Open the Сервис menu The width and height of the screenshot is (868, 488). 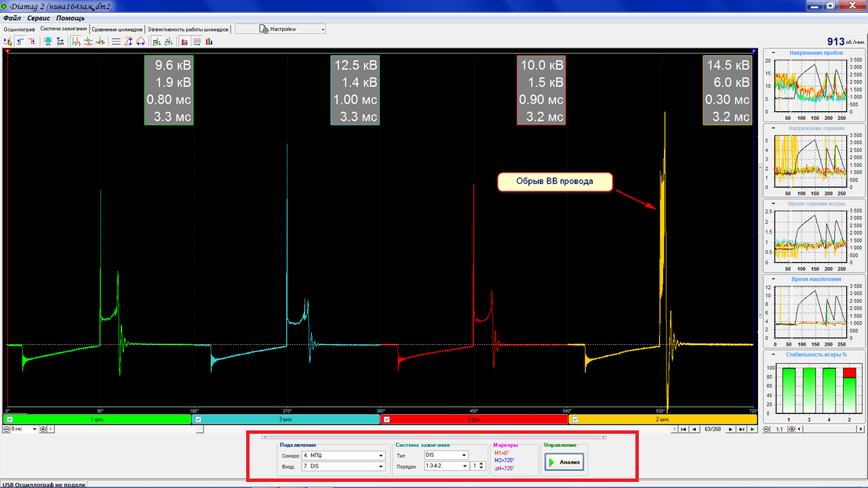point(38,18)
